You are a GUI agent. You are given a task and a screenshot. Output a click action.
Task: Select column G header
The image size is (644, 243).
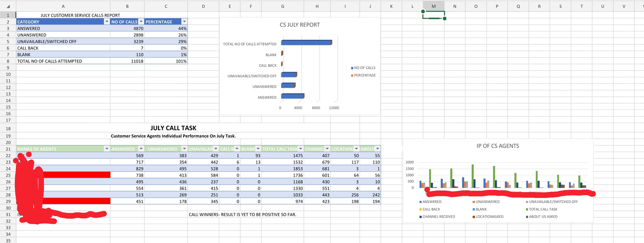coord(283,6)
